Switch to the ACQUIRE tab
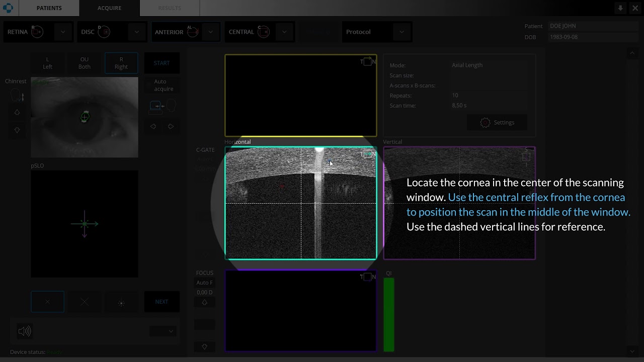The height and width of the screenshot is (362, 644). coord(109,8)
